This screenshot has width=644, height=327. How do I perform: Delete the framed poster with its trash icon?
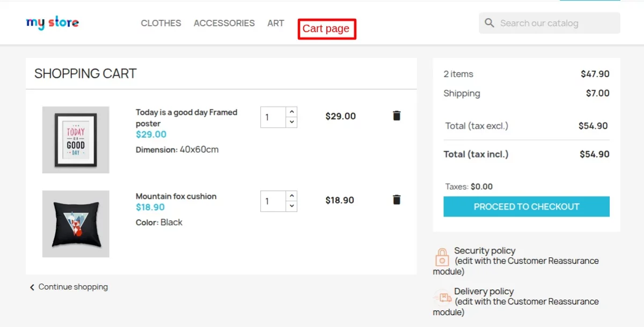[x=396, y=115]
